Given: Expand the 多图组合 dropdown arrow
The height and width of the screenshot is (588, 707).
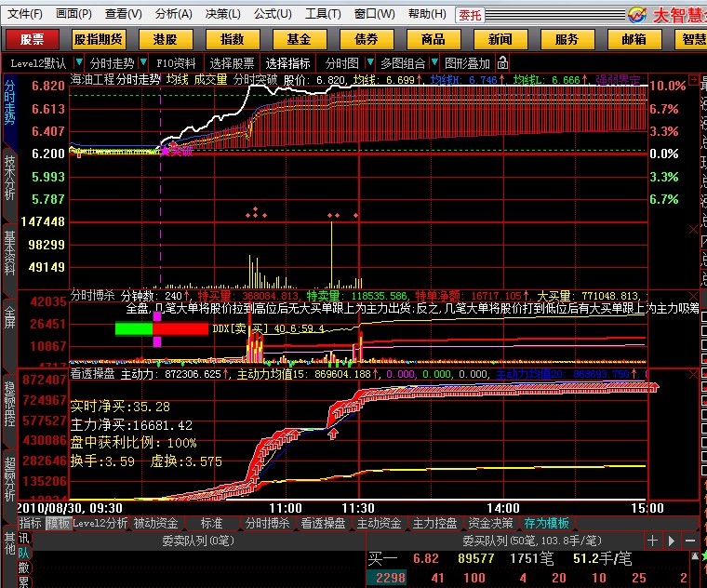Looking at the screenshot, I should [x=434, y=62].
